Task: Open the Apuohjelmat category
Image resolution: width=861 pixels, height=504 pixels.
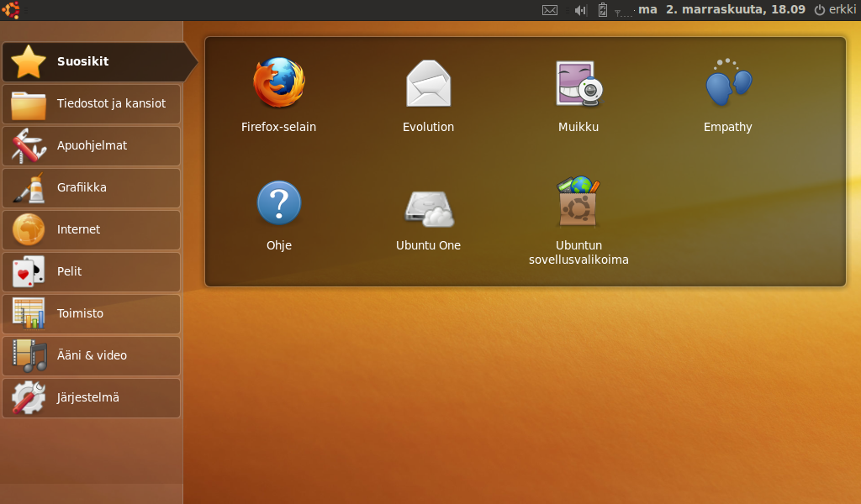Action: tap(91, 145)
